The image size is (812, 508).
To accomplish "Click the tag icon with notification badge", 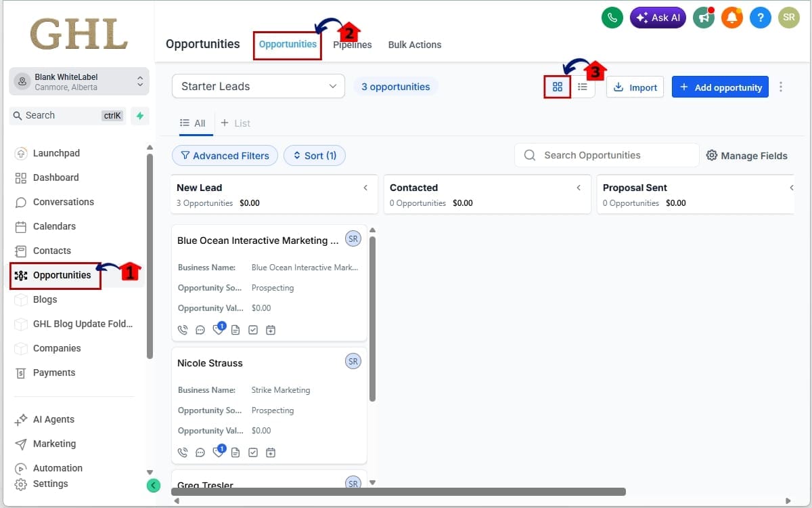I will pos(218,330).
